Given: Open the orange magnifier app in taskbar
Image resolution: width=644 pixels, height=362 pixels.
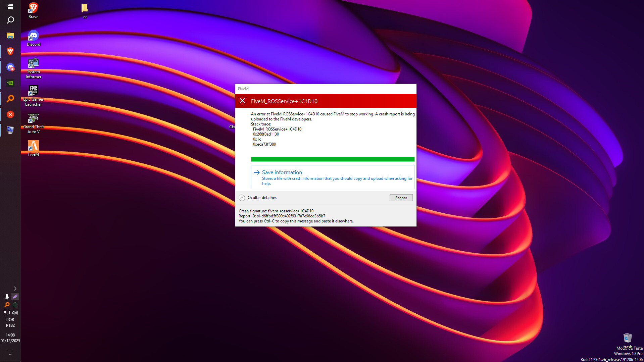Looking at the screenshot, I should point(10,99).
